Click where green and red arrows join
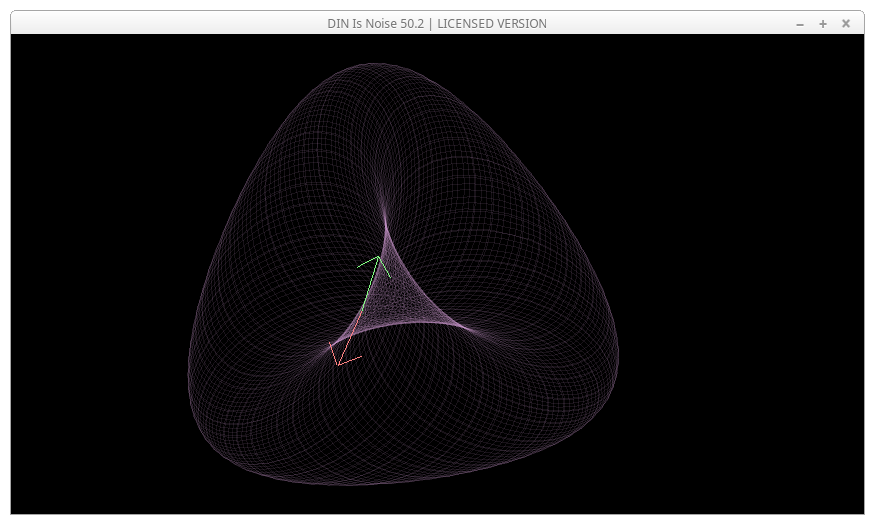 pyautogui.click(x=361, y=311)
